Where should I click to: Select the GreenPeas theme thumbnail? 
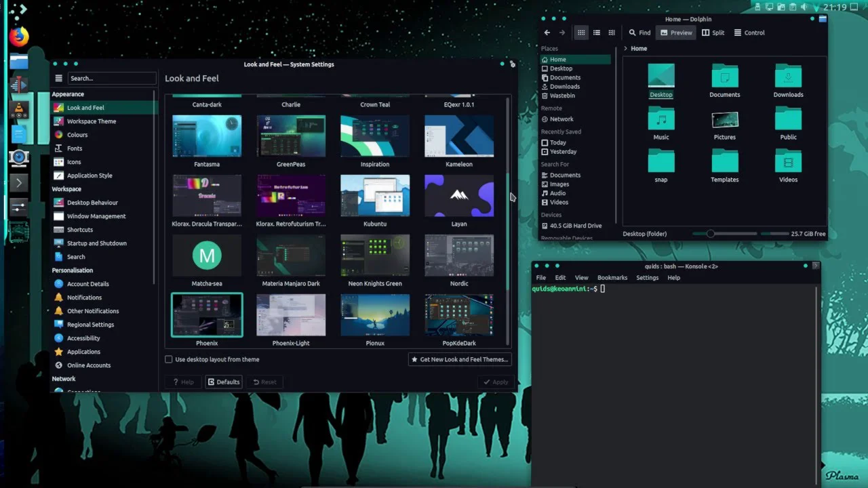click(x=291, y=136)
